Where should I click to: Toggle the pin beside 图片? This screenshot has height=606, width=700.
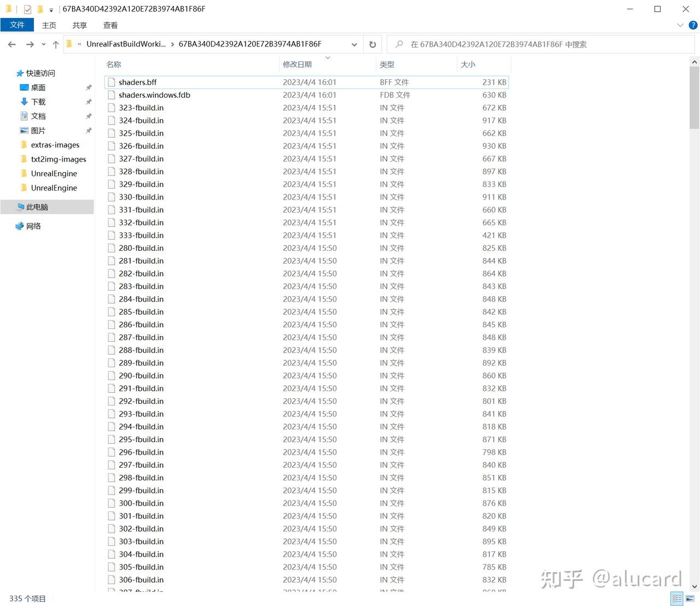[89, 130]
